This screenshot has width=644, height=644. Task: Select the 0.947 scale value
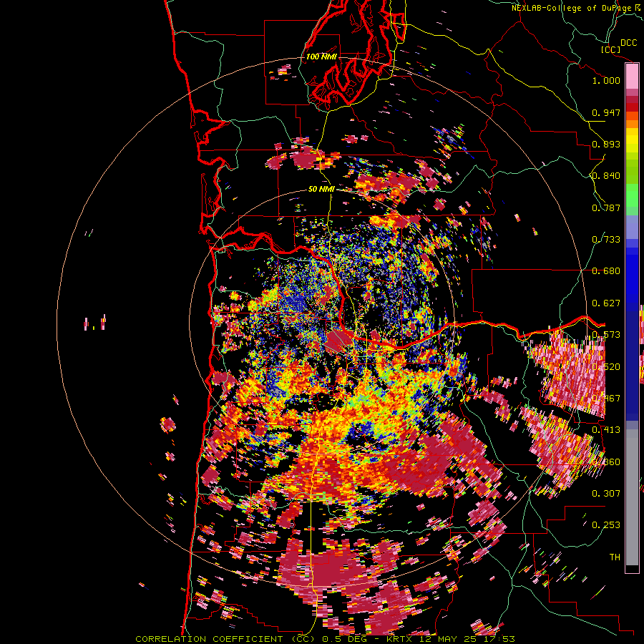coord(606,112)
